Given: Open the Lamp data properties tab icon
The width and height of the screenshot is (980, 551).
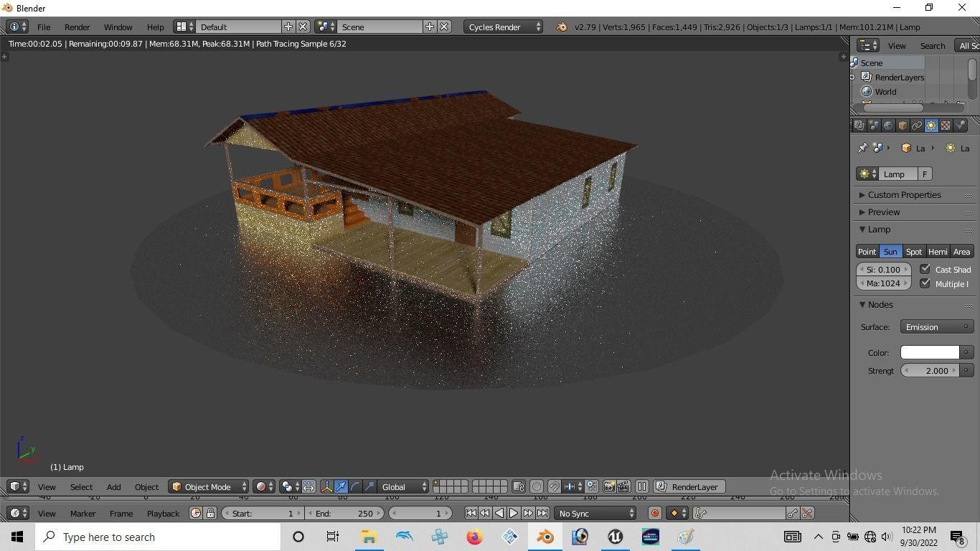Looking at the screenshot, I should click(x=931, y=126).
